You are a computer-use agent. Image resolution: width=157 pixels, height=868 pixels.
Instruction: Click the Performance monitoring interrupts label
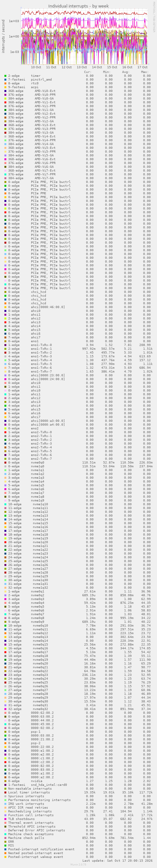coord(39,800)
